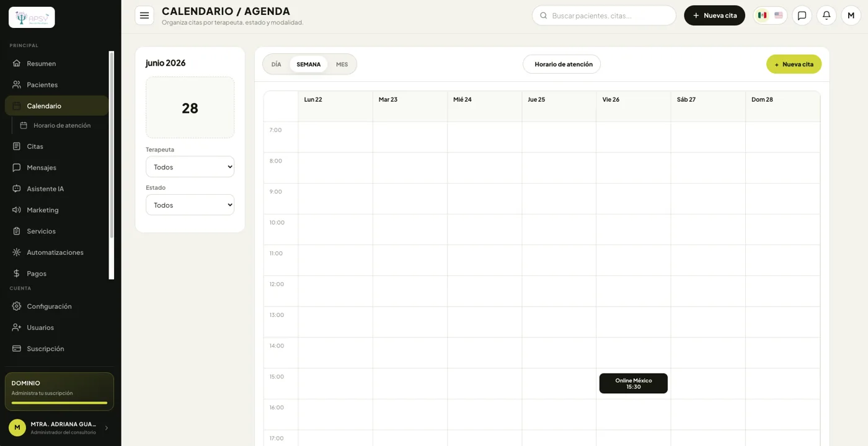Select the Lun 22 column header
This screenshot has width=868, height=446.
335,106
